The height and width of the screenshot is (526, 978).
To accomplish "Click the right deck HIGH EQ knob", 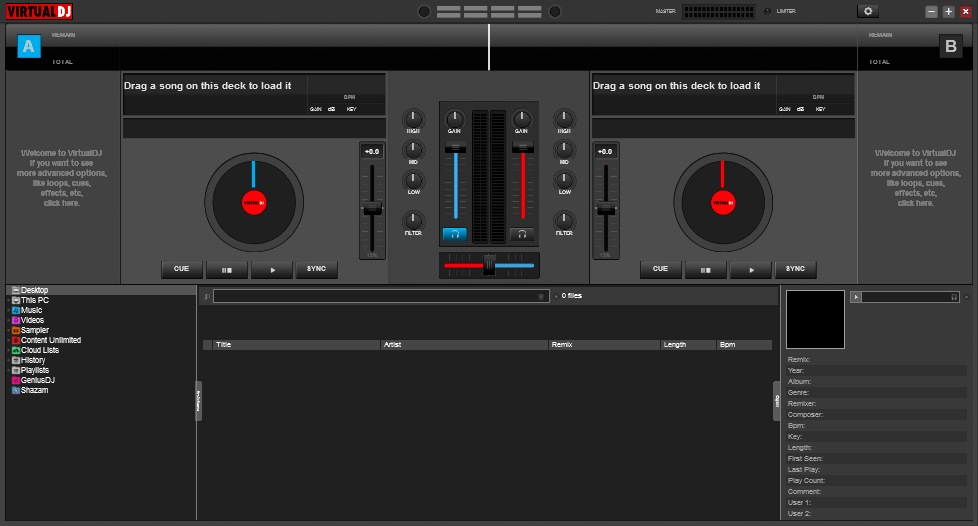I will point(564,119).
